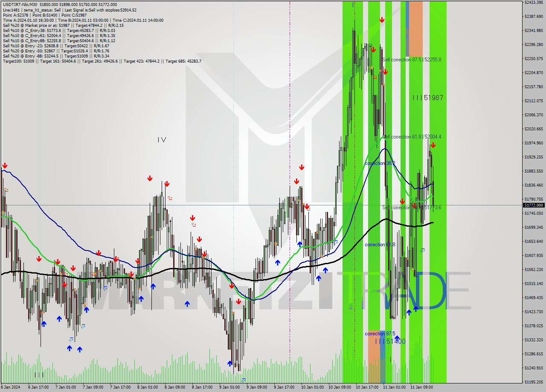The image size is (546, 392).
Task: Click the 51974.960 price axis label
Action: (x=534, y=143)
